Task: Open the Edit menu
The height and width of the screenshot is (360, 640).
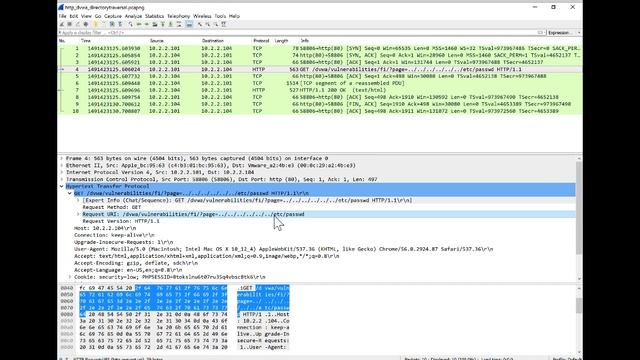Action: pos(74,16)
